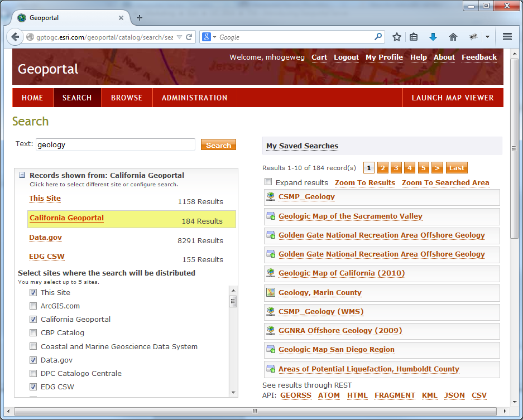
Task: Click inside the Text search field
Action: click(114, 144)
